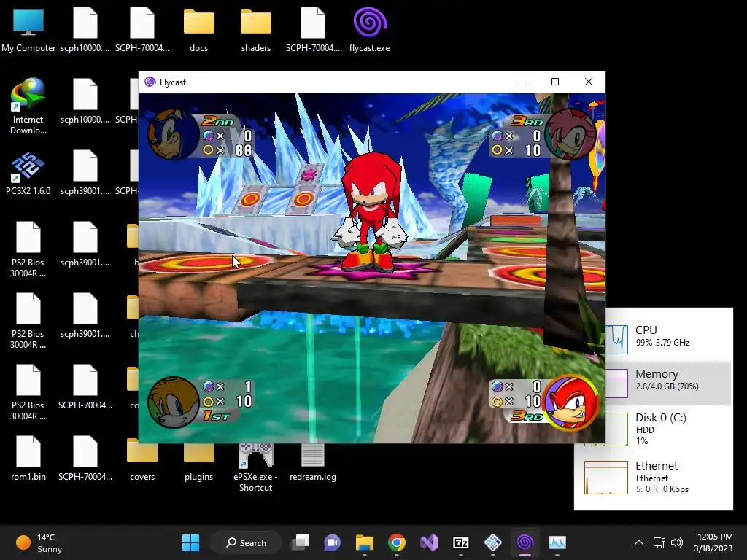Select scph39001 file beside PCSX2 1.6.0

(x=85, y=172)
